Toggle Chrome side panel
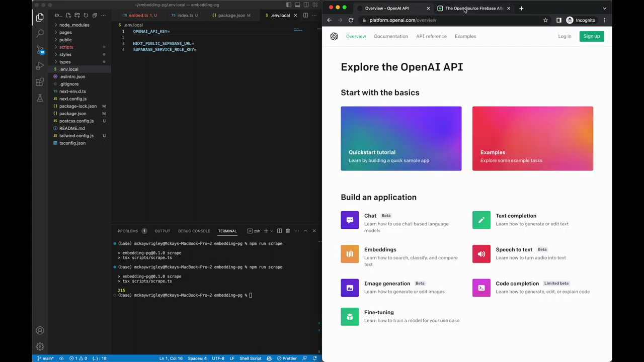 [x=559, y=20]
